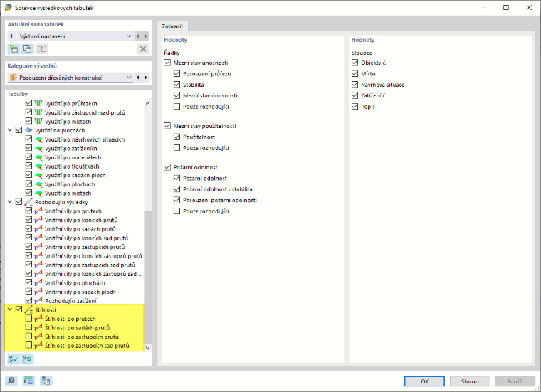Select Vnitřní síly po sadách ploch row

tap(80, 292)
